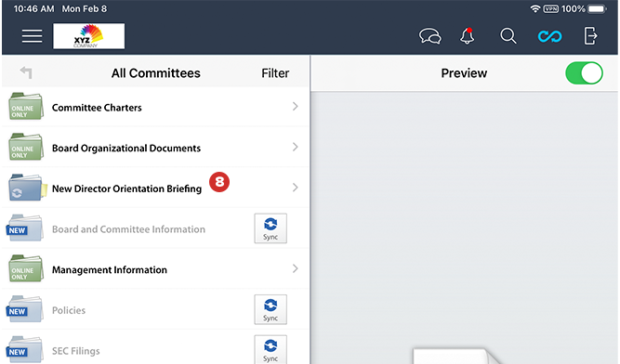Toggle the Preview switch off
Viewport: 620px width, 364px height.
584,73
